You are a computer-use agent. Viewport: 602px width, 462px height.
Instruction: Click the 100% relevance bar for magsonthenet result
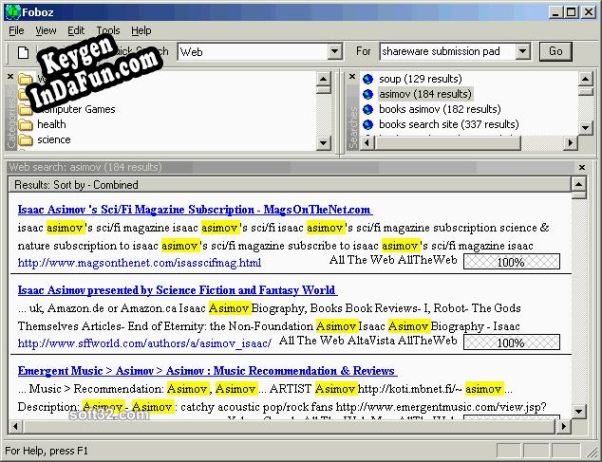coord(511,262)
